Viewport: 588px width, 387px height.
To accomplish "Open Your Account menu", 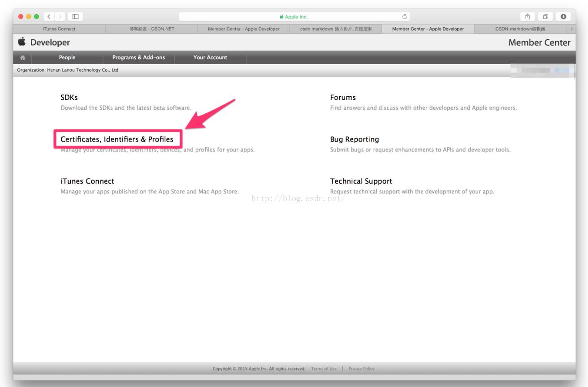I will [210, 57].
